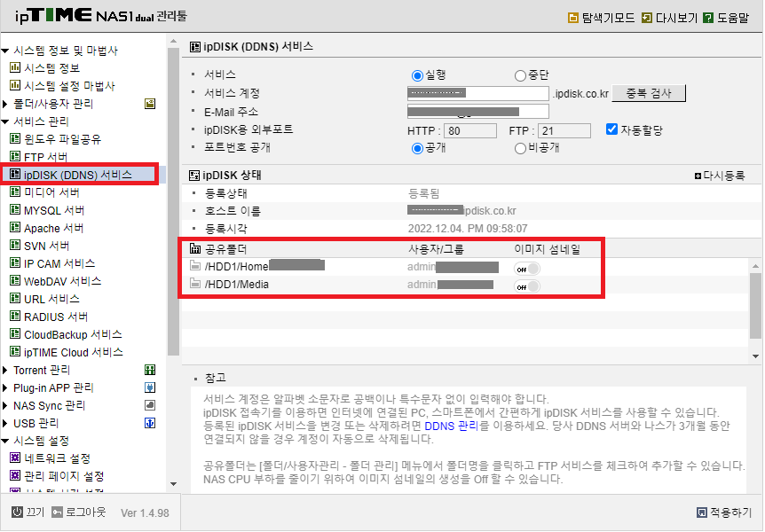Click the FTP port field showing 21
The height and width of the screenshot is (532, 765).
[x=564, y=130]
